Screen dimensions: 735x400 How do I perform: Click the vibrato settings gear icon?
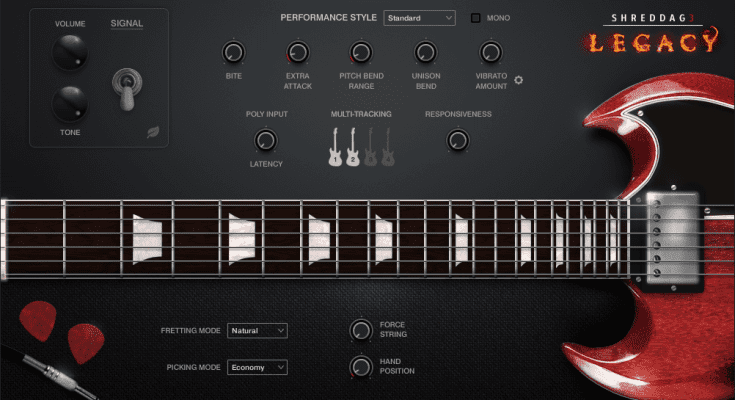point(519,80)
